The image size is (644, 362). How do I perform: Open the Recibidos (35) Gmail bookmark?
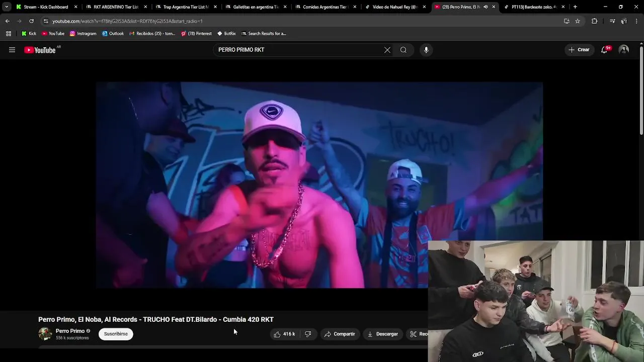coord(152,34)
